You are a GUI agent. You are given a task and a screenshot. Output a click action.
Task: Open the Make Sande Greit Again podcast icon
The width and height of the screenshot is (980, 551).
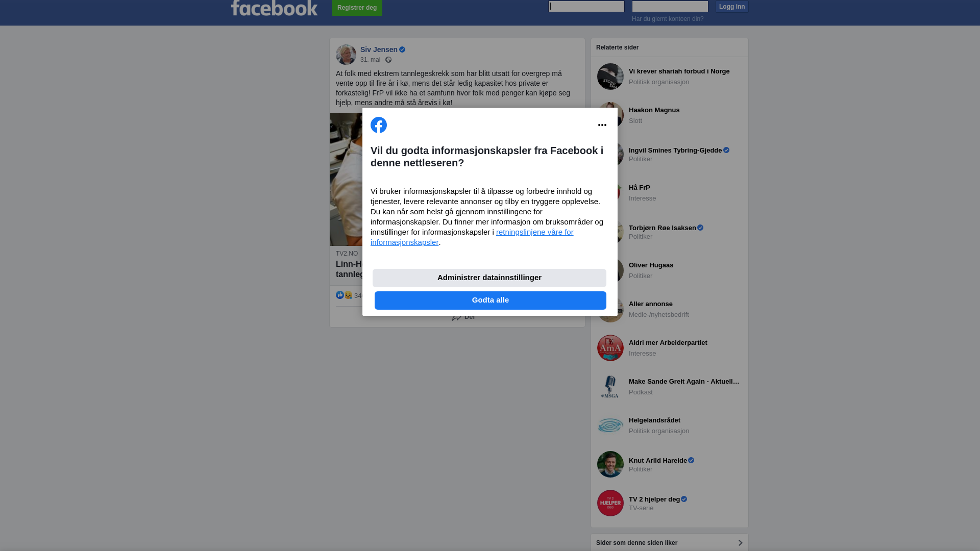click(x=610, y=387)
